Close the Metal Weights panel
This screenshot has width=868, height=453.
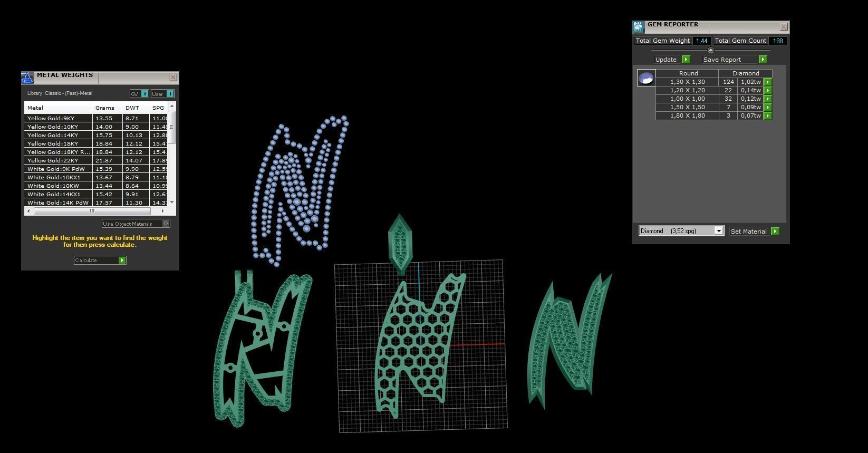[x=173, y=78]
